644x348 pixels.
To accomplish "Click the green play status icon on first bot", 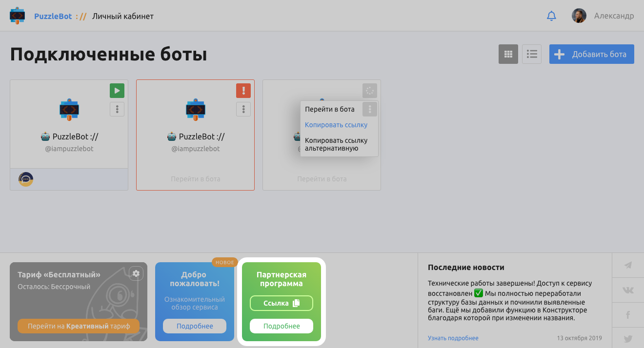I will point(117,91).
